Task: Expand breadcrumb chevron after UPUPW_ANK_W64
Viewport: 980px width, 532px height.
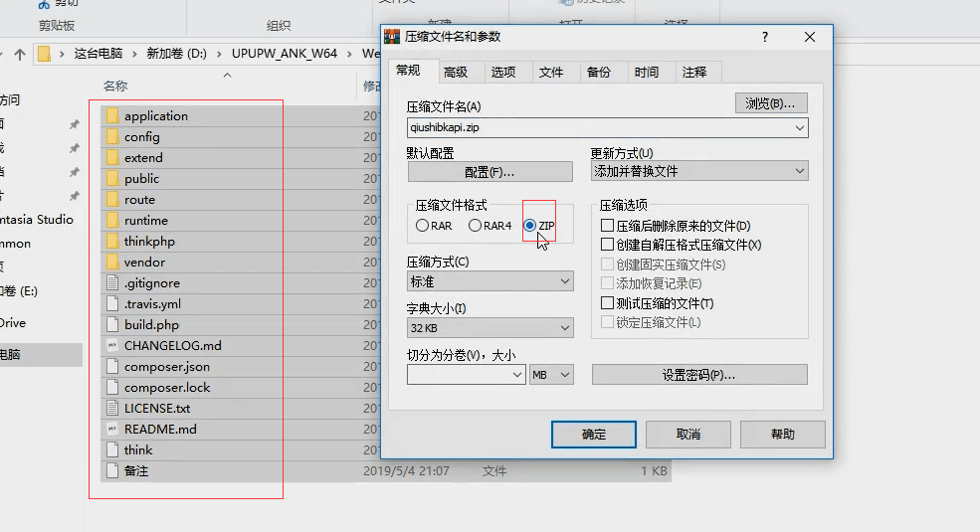Action: pos(349,55)
